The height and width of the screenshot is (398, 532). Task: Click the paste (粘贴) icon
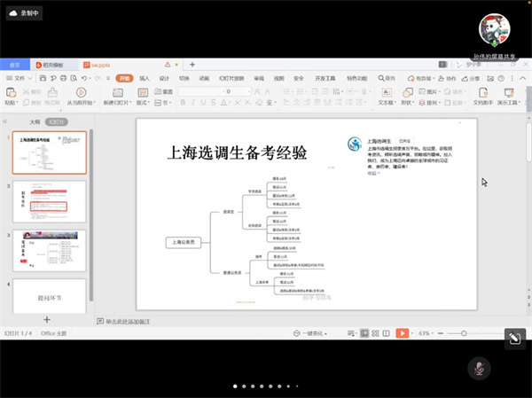(x=11, y=92)
